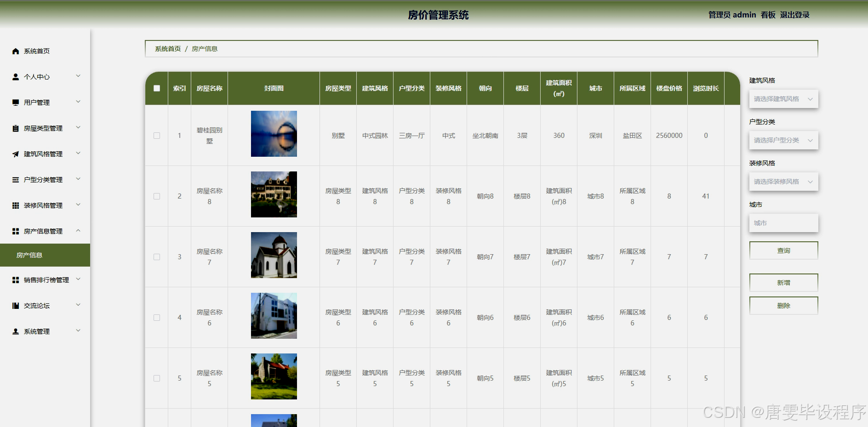Check the checkbox for row index 4

click(x=157, y=318)
